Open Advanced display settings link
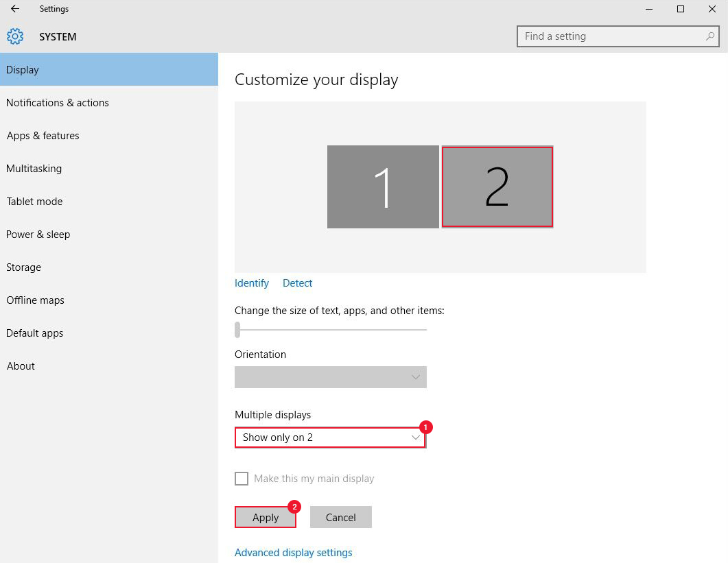The width and height of the screenshot is (728, 563). pyautogui.click(x=294, y=553)
